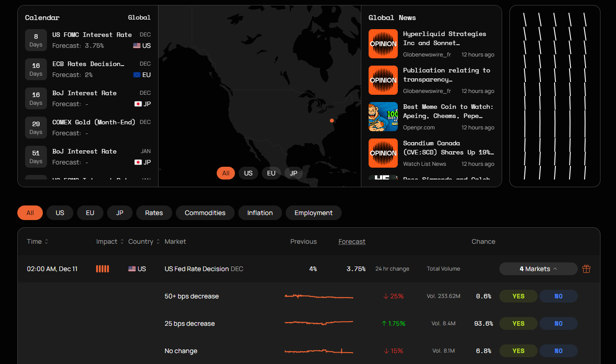The height and width of the screenshot is (364, 616).
Task: Click the gift icon beside 4 Markets
Action: [x=586, y=269]
